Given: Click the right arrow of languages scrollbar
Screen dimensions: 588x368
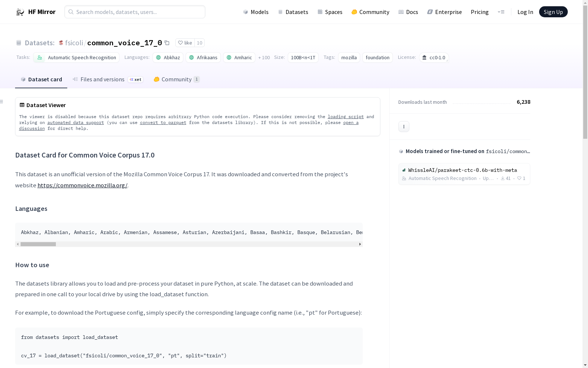Looking at the screenshot, I should (x=360, y=244).
